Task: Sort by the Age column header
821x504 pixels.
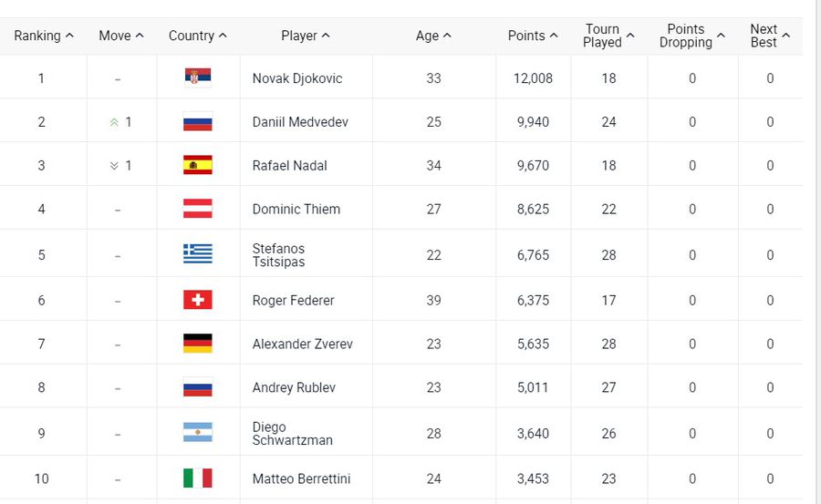Action: coord(433,36)
